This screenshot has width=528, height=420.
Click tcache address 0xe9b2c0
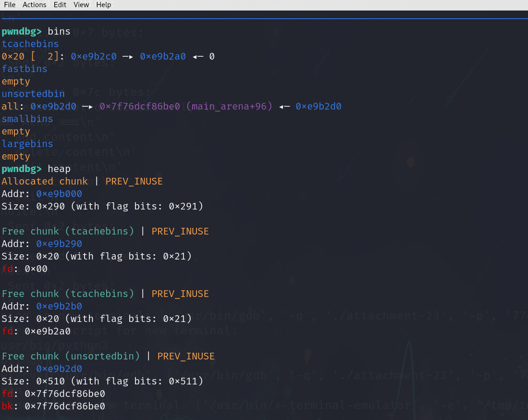(x=94, y=56)
